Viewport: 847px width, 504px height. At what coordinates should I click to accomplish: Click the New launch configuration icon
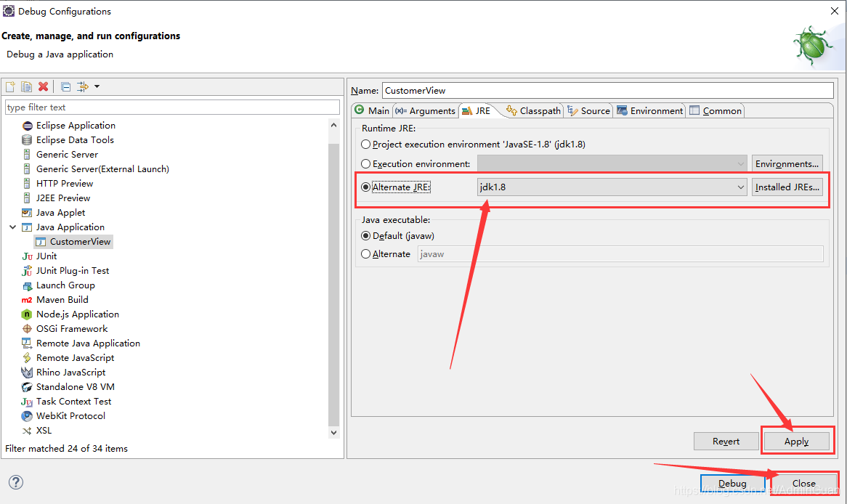point(10,86)
